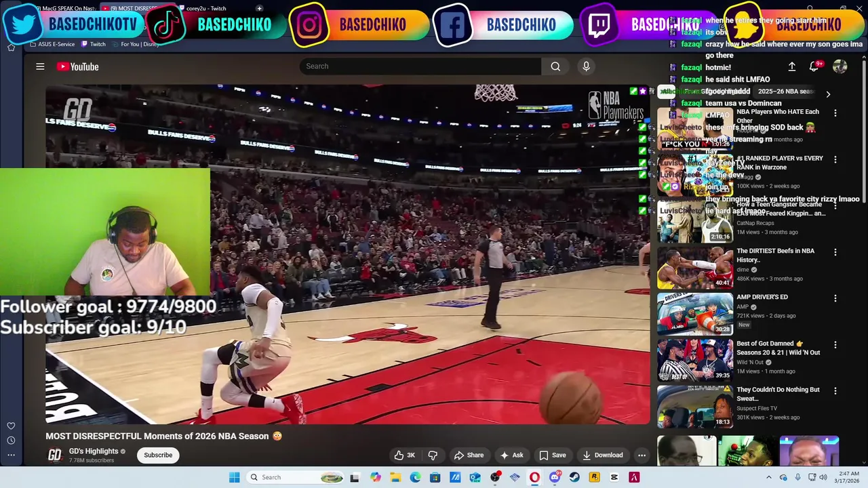This screenshot has height=488, width=868.
Task: Open YouTube notifications bell
Action: pos(814,66)
